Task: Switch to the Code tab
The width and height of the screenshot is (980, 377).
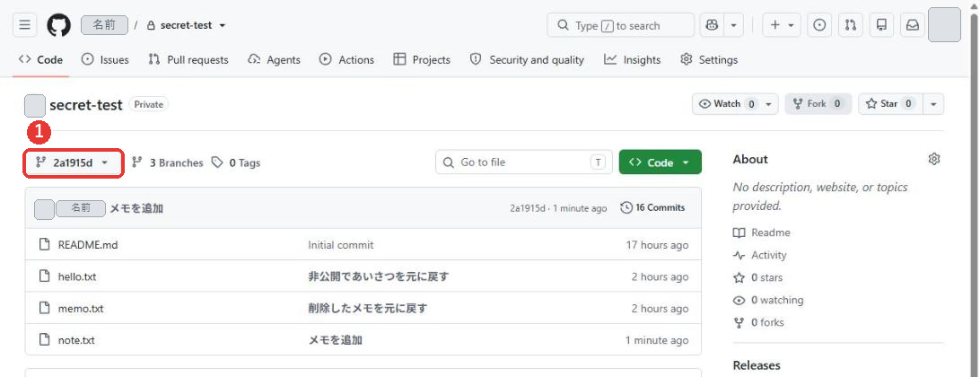Action: coord(40,60)
